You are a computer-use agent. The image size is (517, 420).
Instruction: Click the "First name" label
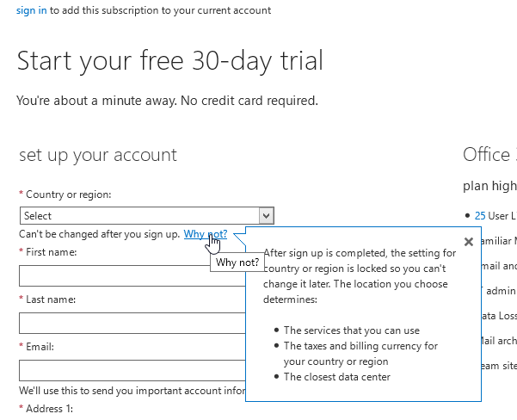pyautogui.click(x=52, y=252)
